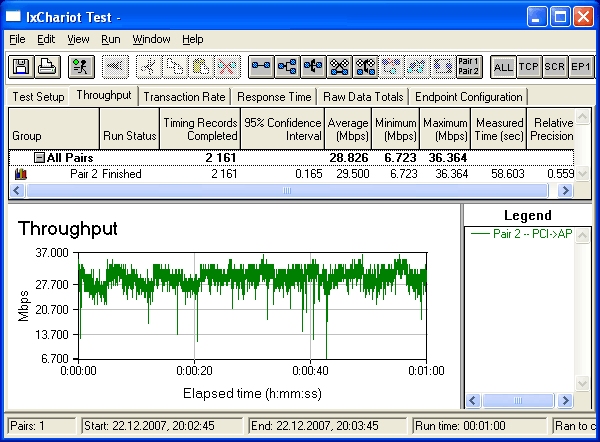Click the Minimum (Mbps) column header

click(396, 129)
